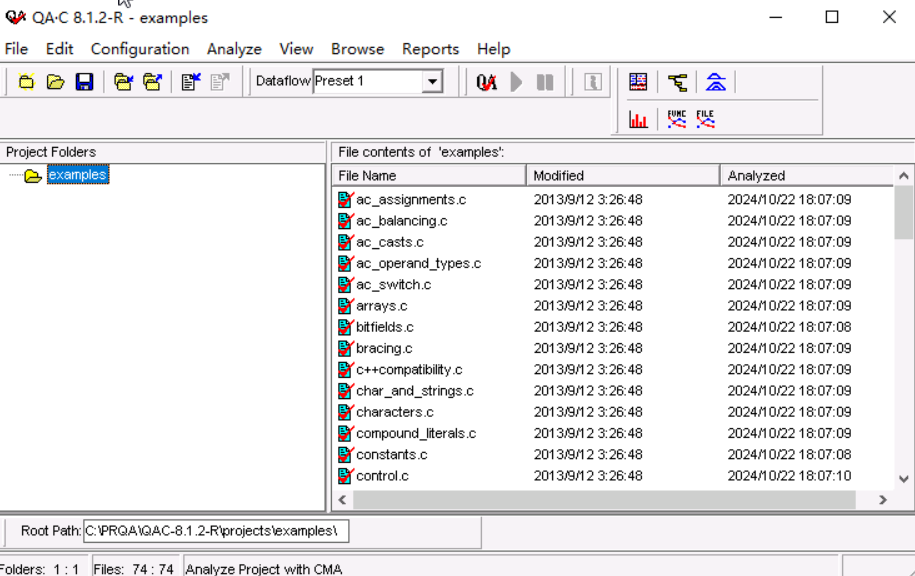This screenshot has width=915, height=576.
Task: Click the FUNC metrics icon
Action: (x=677, y=119)
